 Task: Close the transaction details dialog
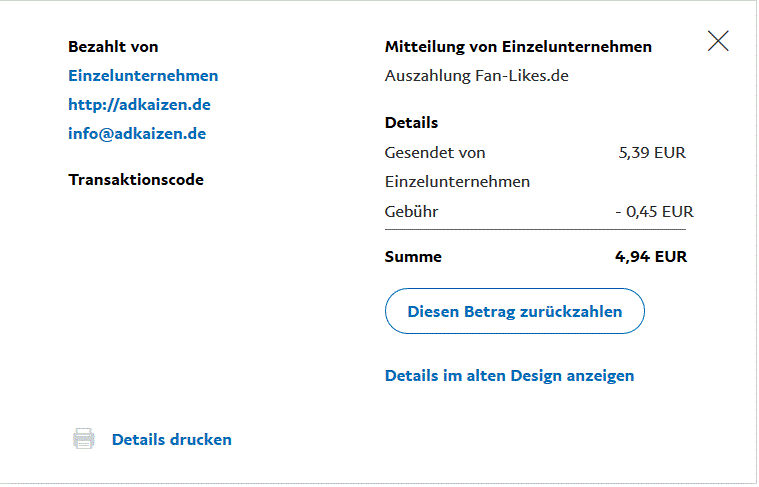click(x=718, y=41)
